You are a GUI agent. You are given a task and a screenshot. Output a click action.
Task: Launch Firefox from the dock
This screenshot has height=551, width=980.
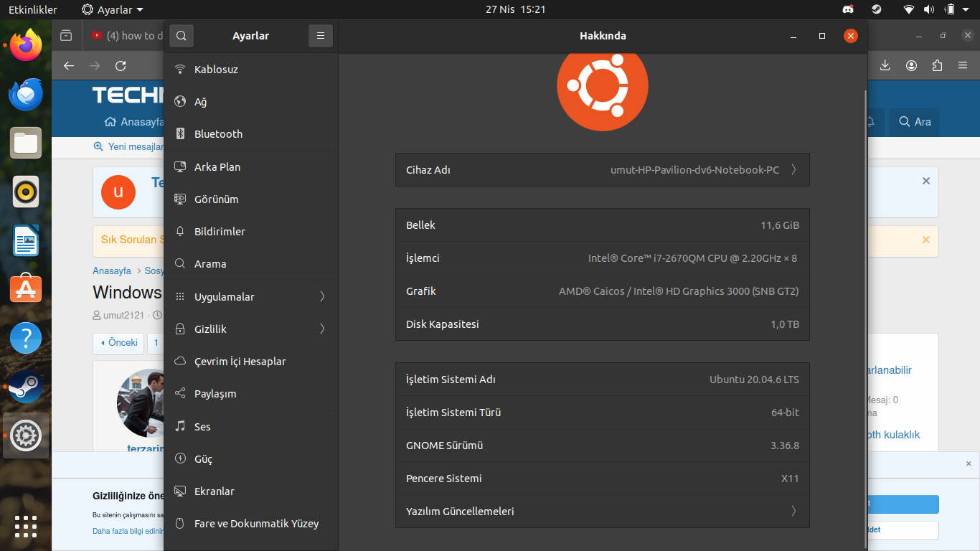click(x=26, y=45)
